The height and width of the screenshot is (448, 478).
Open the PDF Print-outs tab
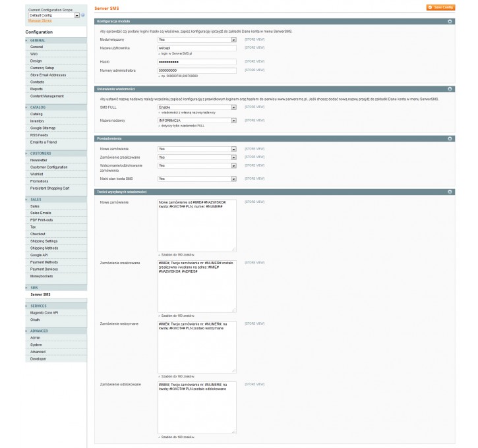[x=56, y=220]
